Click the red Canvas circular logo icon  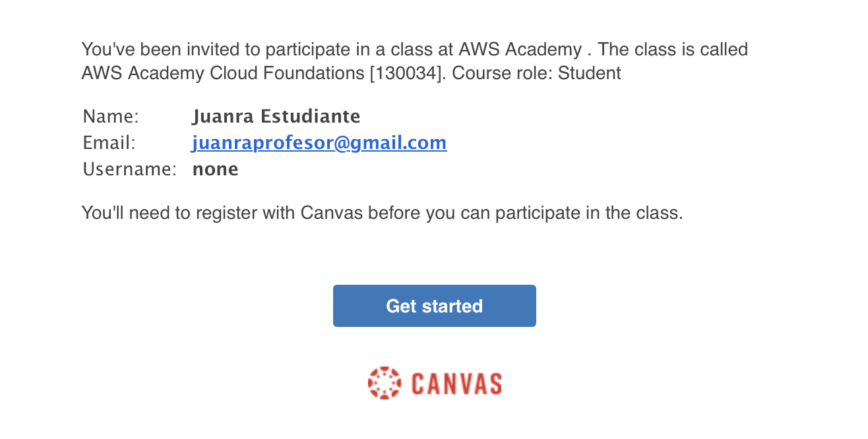(384, 383)
